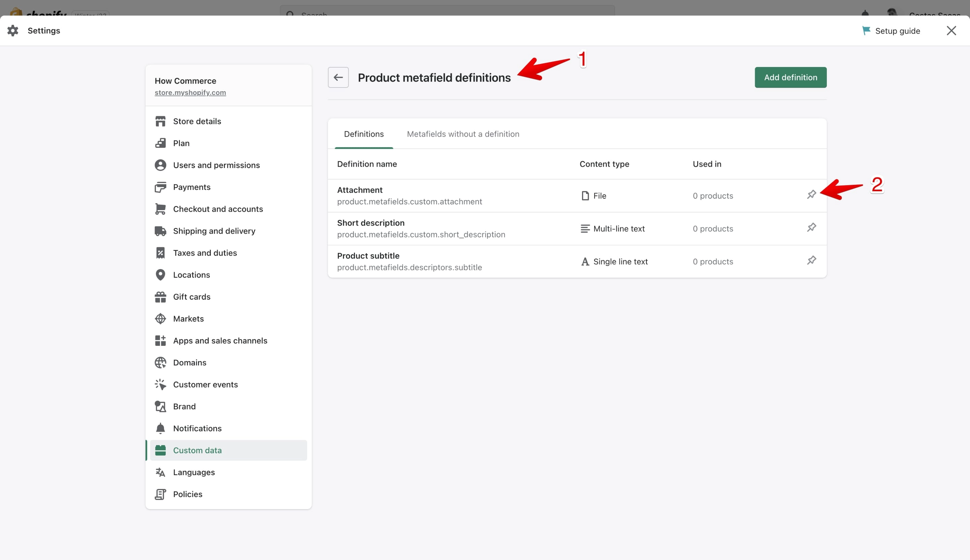Open the Attachment definition
This screenshot has width=970, height=560.
point(360,190)
